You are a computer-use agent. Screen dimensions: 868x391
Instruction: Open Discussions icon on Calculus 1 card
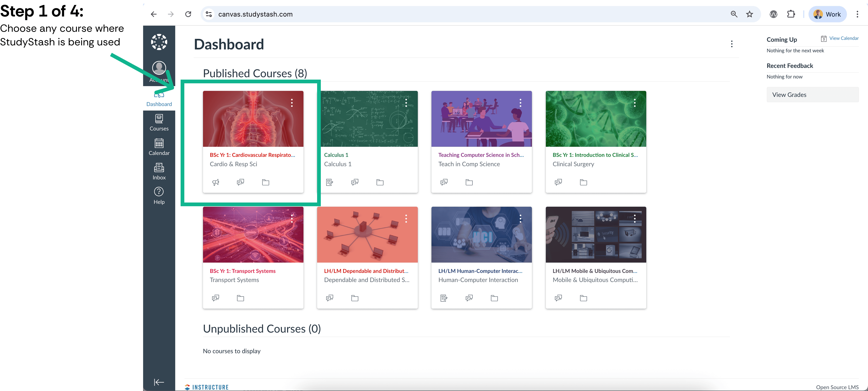[355, 182]
